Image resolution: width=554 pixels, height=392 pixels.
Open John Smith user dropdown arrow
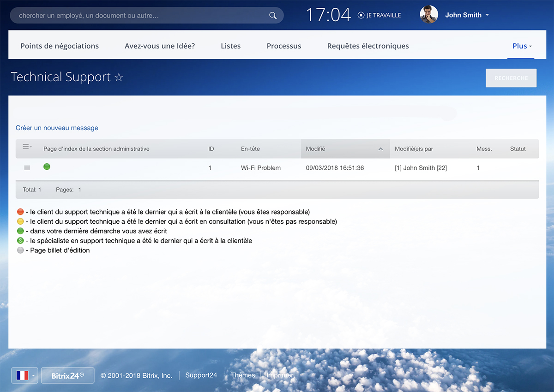pos(487,15)
